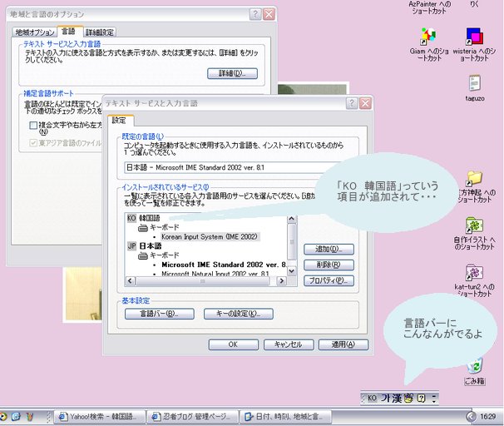The image size is (504, 426).
Task: Open the IME pad icon on language bar
Action: pyautogui.click(x=408, y=399)
